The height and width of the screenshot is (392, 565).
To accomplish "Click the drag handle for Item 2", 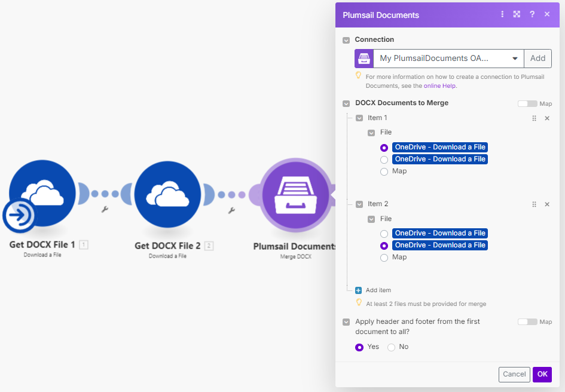I will pyautogui.click(x=534, y=204).
